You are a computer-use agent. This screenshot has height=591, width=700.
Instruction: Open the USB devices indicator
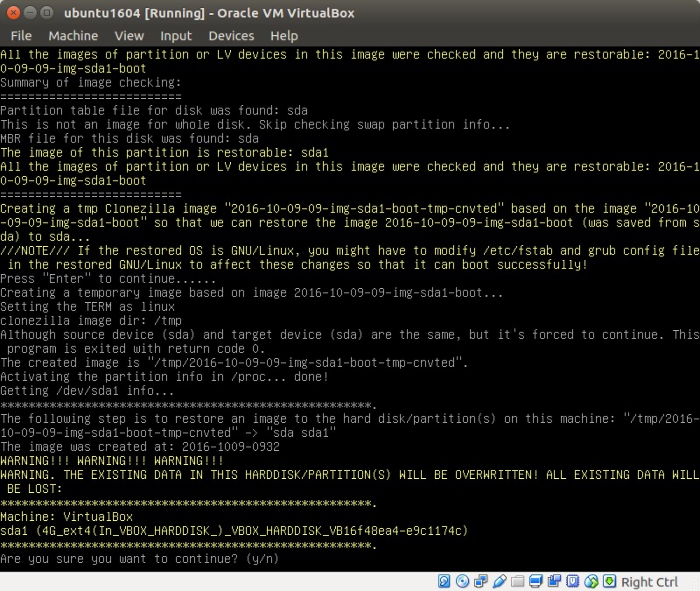pos(500,581)
